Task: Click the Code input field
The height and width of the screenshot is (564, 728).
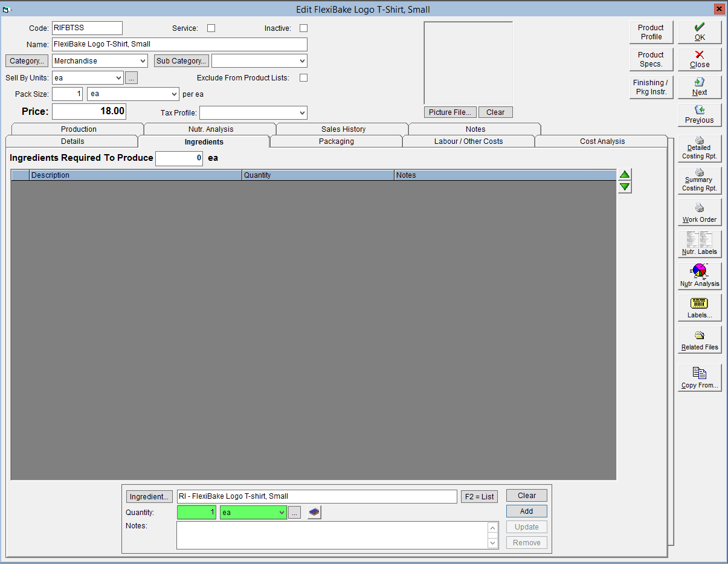Action: (x=87, y=28)
